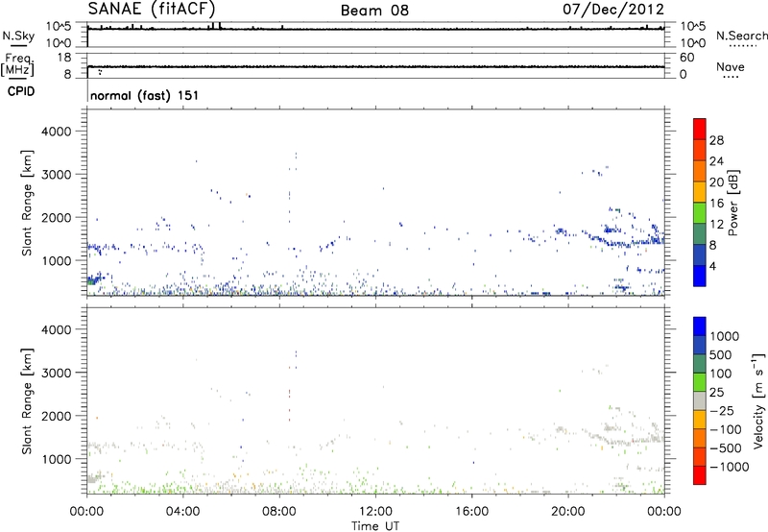Click the Slant Range label of power panel
The height and width of the screenshot is (532, 768).
coord(27,203)
